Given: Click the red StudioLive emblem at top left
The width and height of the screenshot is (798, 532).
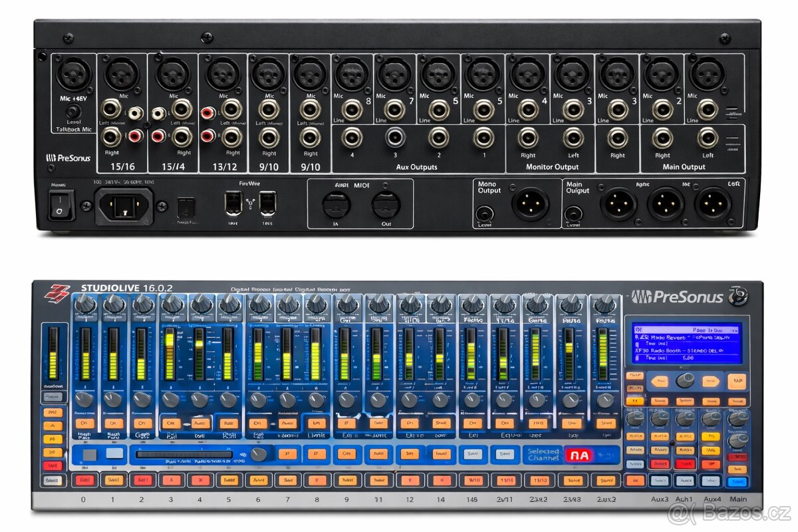Looking at the screenshot, I should point(57,292).
